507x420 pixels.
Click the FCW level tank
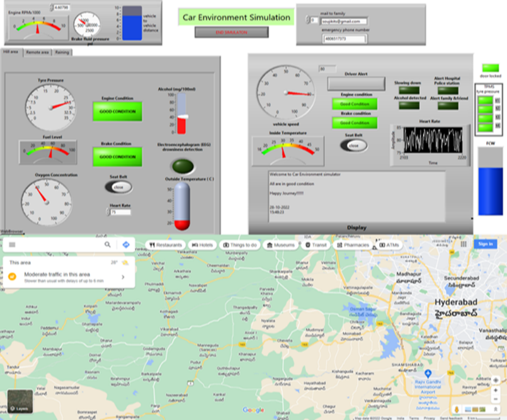click(x=491, y=181)
